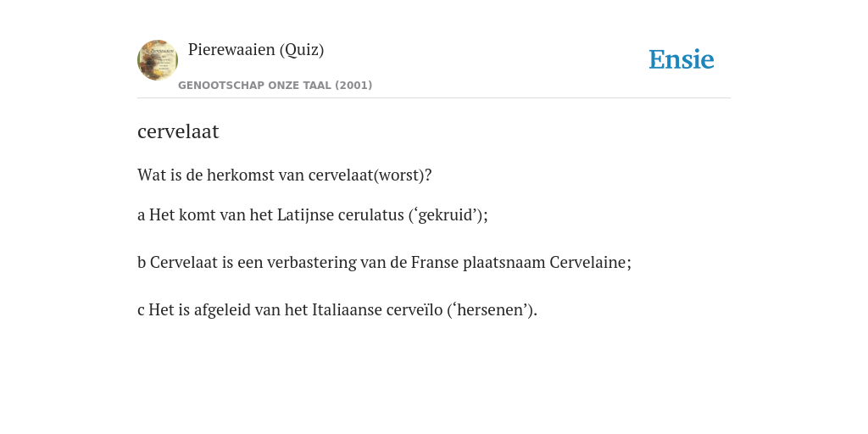Select answer a about Latijnse cerulatus

313,214
